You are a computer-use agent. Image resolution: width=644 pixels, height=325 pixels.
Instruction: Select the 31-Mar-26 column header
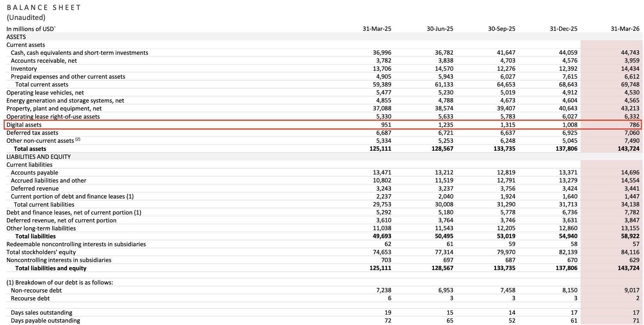click(625, 29)
